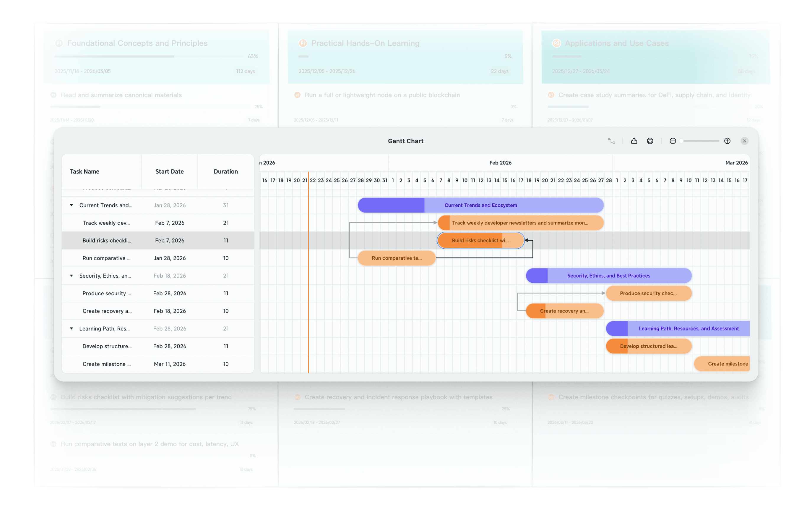Zoom in on the timeline with plus icon
Viewport: 812px width, 510px height.
(x=727, y=141)
